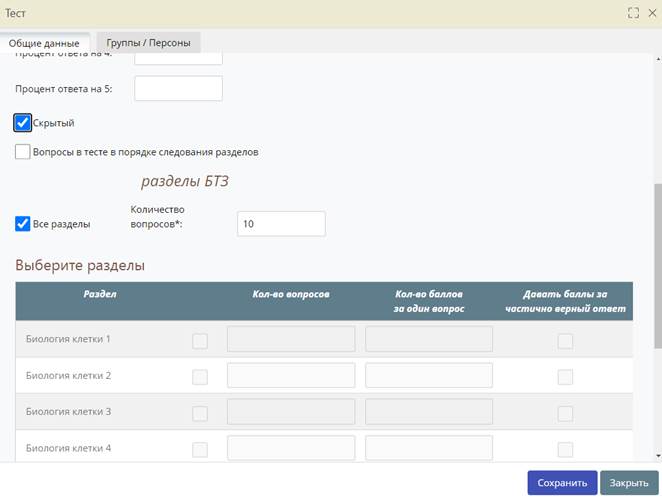This screenshot has width=662, height=502.
Task: Click points per question field for Биология клетки 2
Action: (429, 376)
